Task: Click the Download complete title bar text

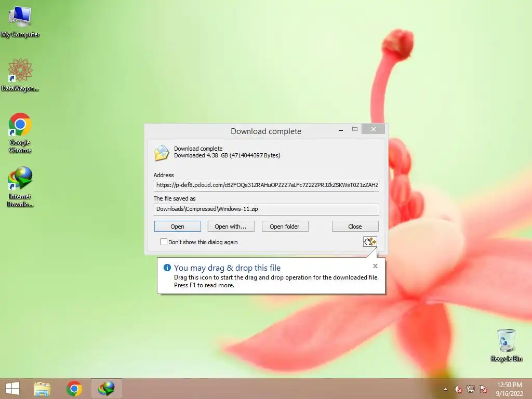Action: (266, 131)
